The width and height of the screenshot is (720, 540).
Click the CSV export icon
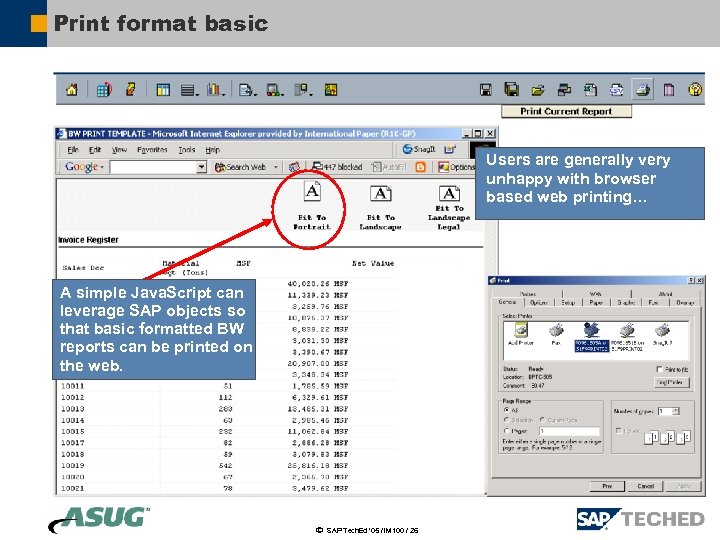[616, 90]
